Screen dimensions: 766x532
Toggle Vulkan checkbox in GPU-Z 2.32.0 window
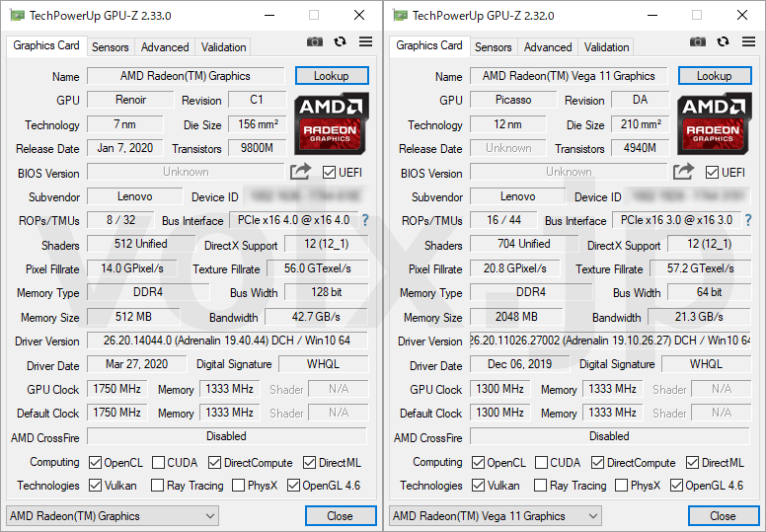click(x=479, y=485)
